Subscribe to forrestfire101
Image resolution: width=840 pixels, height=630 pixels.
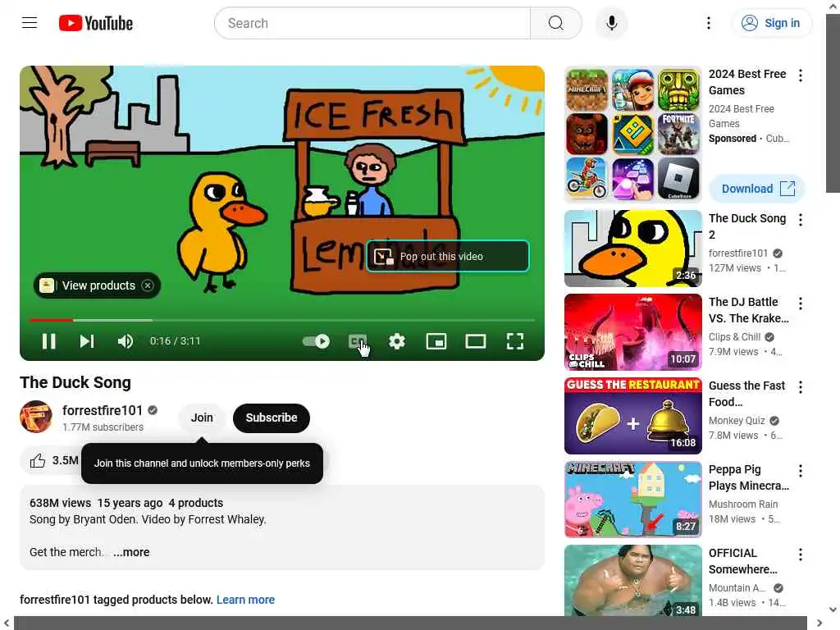(x=271, y=418)
